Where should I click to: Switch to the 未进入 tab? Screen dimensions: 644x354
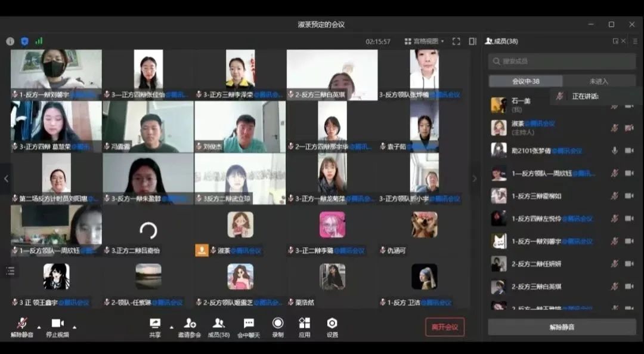599,81
